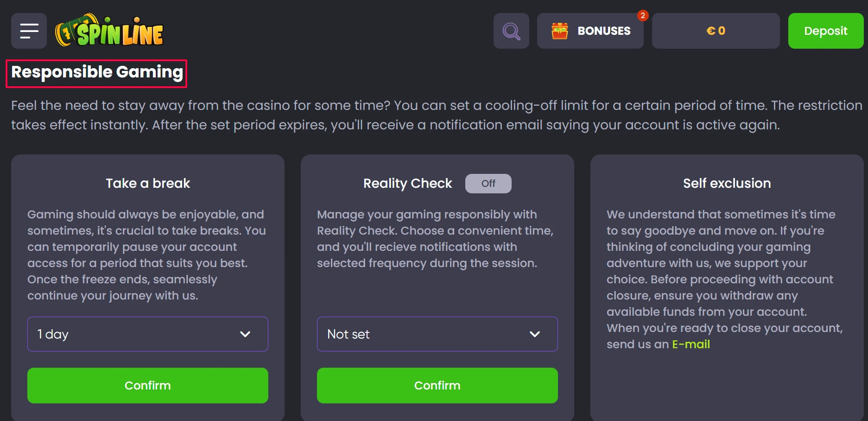Click the treasure chest bonuses icon
Viewport: 868px width, 421px height.
560,31
